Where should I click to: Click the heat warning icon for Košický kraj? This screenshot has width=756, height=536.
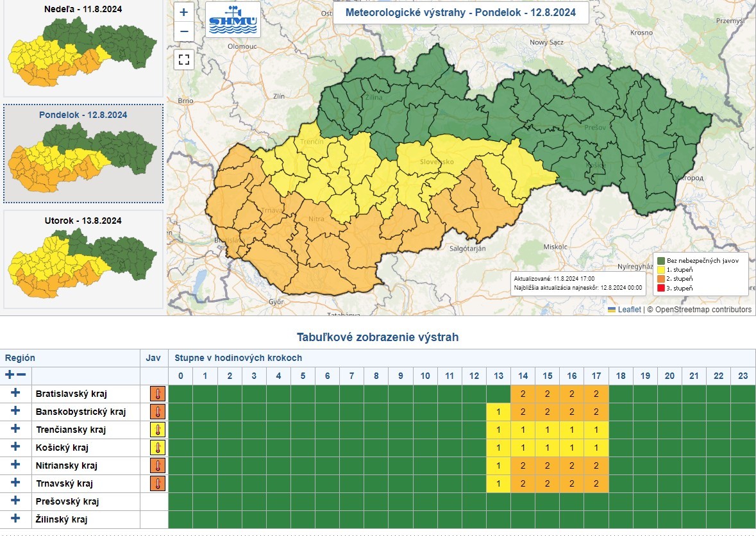[x=157, y=448]
